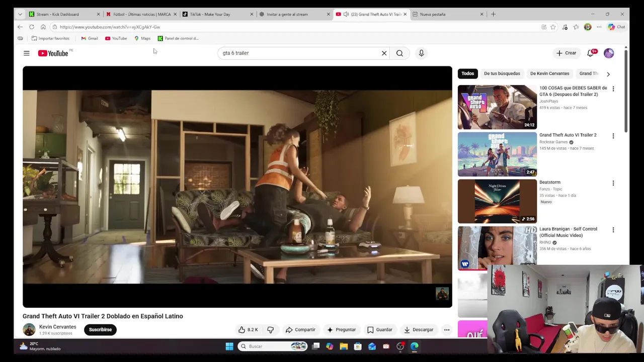The width and height of the screenshot is (644, 362).
Task: Open Copilot Chat in the browser
Action: pos(616,27)
